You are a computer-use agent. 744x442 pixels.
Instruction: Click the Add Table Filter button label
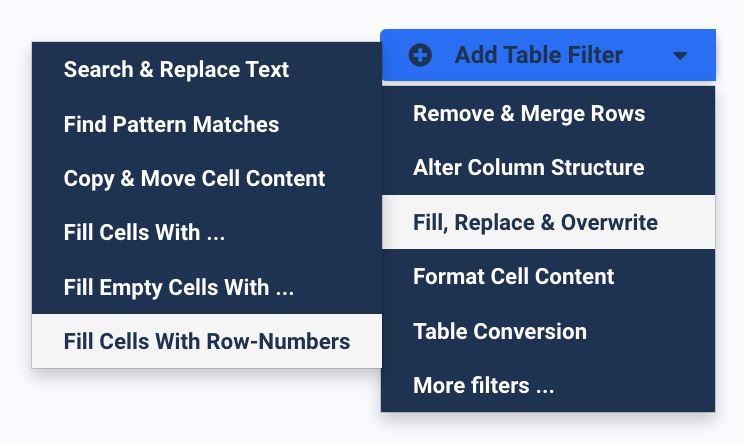[x=539, y=55]
